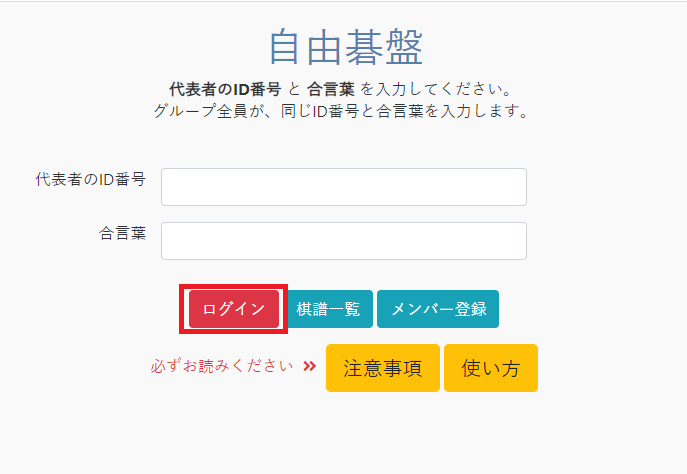Click the 盤 character in the title
Screen dimensions: 687x474
405,47
